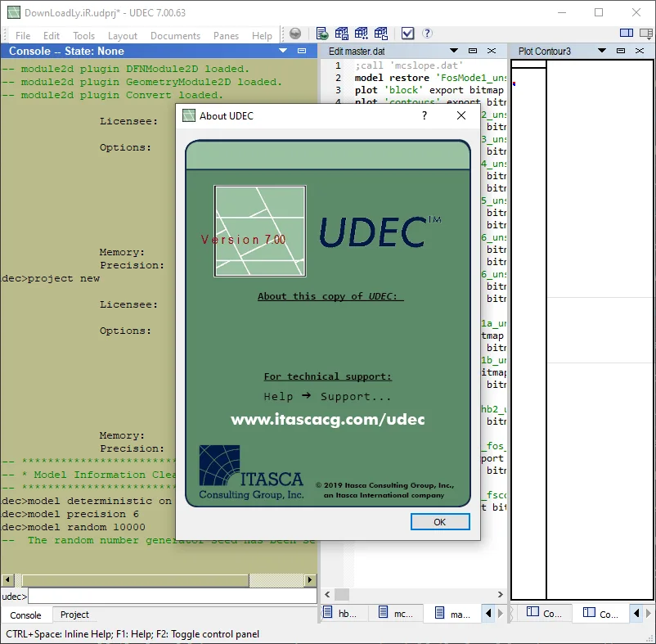Toggle float on the Edit master.dat pane

coord(473,51)
